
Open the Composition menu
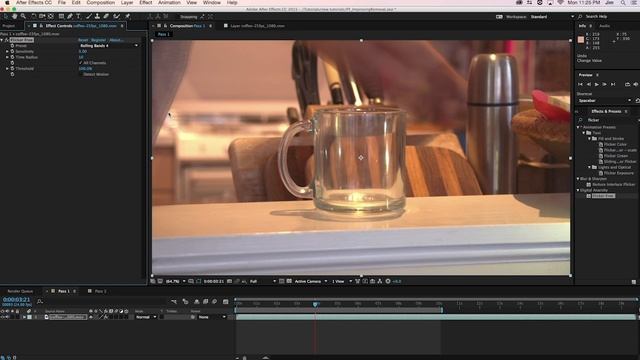[x=100, y=2]
